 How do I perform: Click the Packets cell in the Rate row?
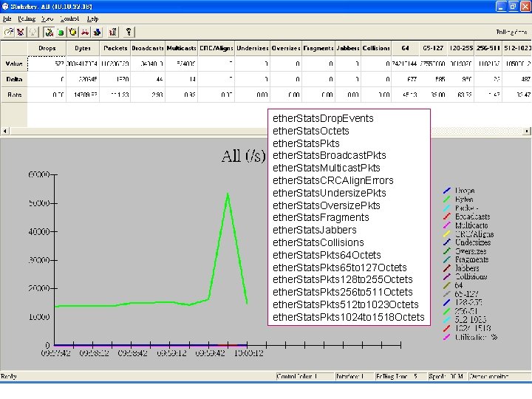click(115, 95)
